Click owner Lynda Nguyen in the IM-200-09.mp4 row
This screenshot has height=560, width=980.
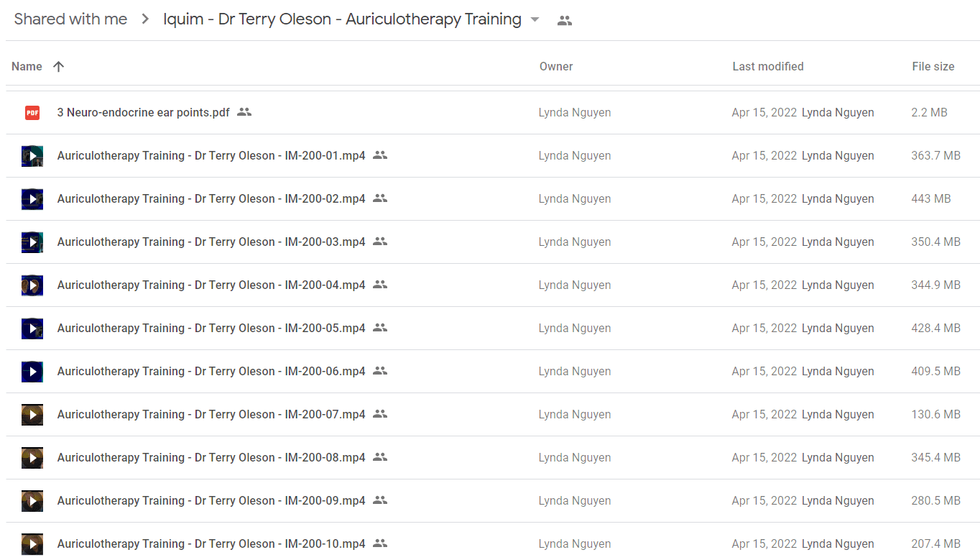(575, 500)
